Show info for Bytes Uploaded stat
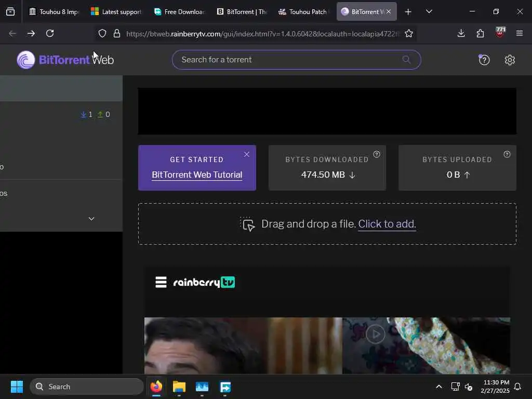The height and width of the screenshot is (399, 532). [x=507, y=154]
